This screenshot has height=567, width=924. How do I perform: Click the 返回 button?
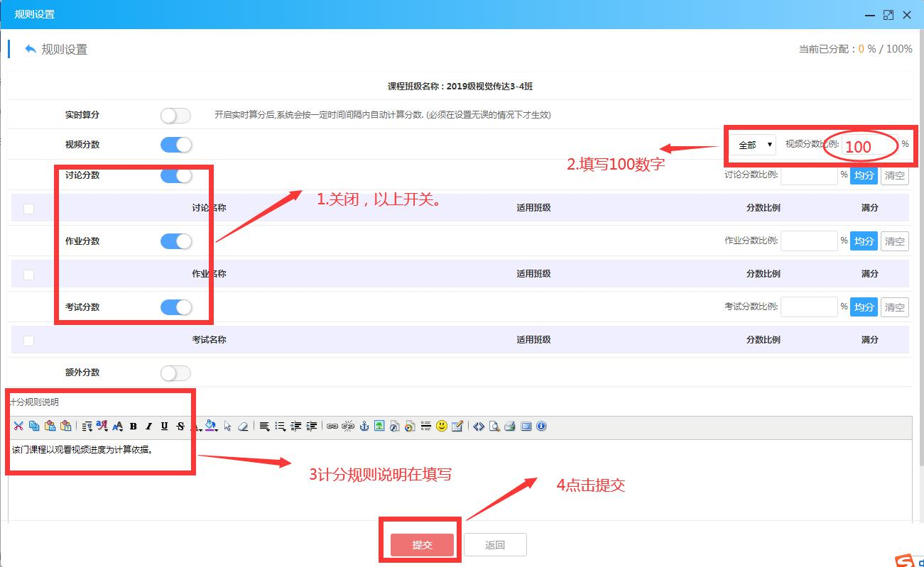point(495,545)
